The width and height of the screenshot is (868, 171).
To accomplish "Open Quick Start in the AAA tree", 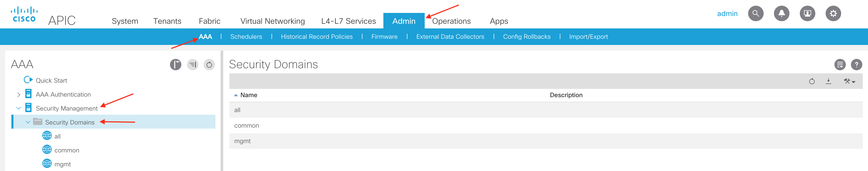I will tap(51, 80).
